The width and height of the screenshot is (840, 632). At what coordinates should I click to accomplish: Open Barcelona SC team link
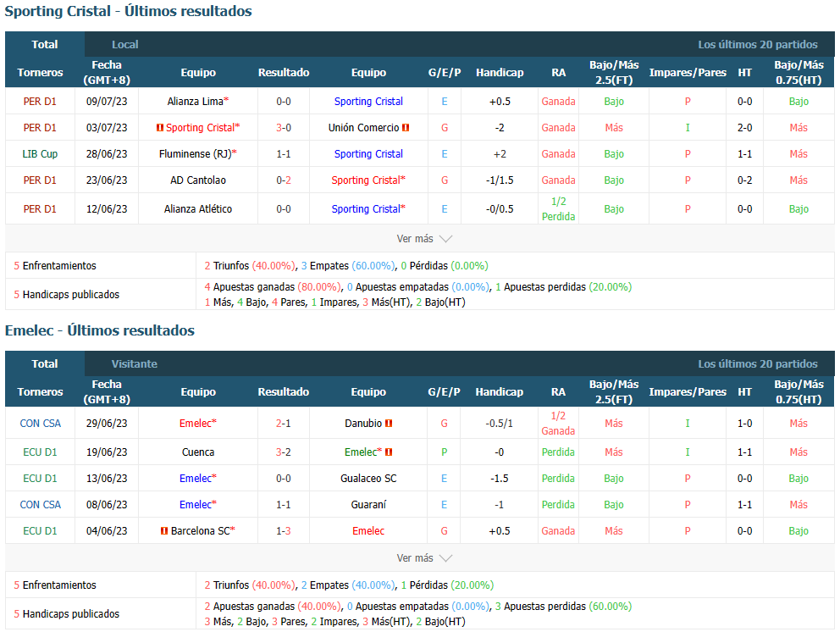(x=201, y=530)
